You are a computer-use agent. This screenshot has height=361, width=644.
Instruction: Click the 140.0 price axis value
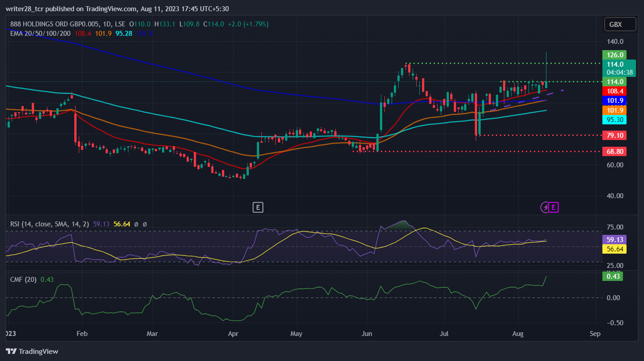(615, 42)
